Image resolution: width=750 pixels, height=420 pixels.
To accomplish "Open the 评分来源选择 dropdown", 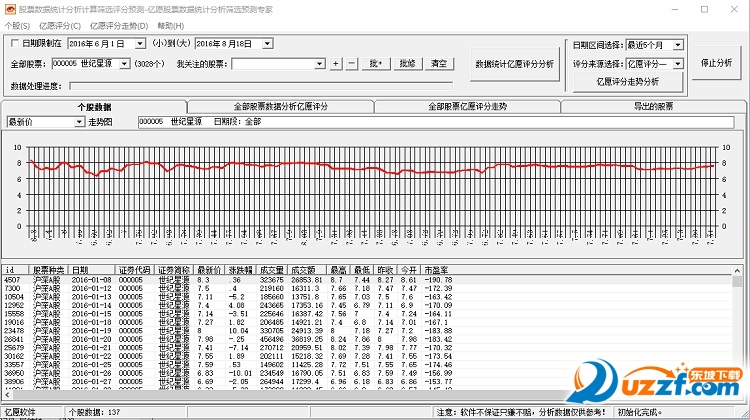I will pyautogui.click(x=678, y=64).
